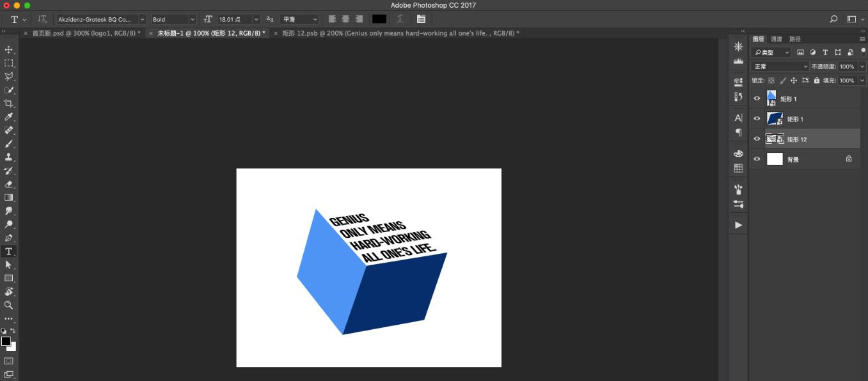Switch to the 首页新.psd document tab
The height and width of the screenshot is (381, 868).
pyautogui.click(x=85, y=33)
